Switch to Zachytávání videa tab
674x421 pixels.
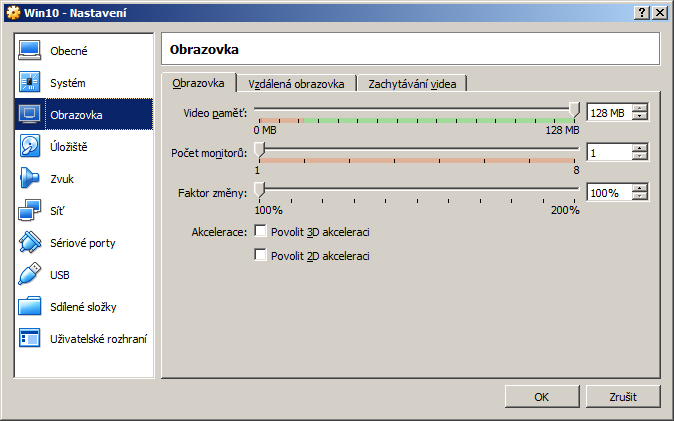[x=412, y=84]
